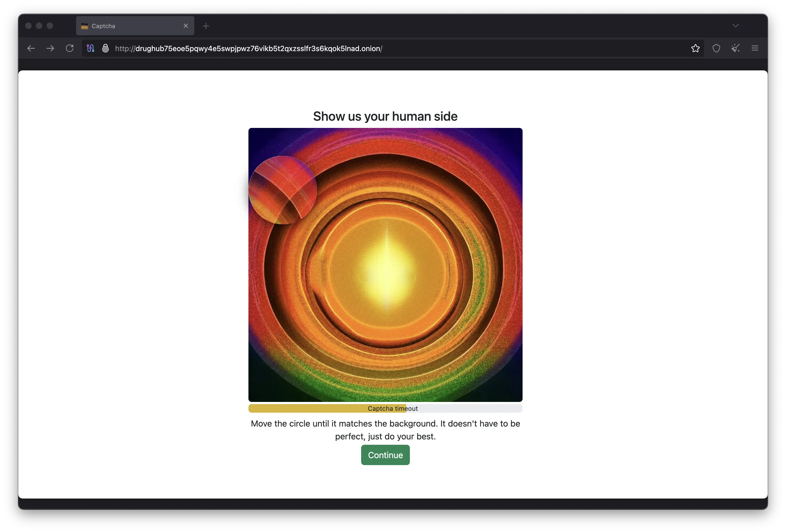Viewport: 786px width, 532px height.
Task: Click the forward navigation arrow
Action: pyautogui.click(x=50, y=48)
